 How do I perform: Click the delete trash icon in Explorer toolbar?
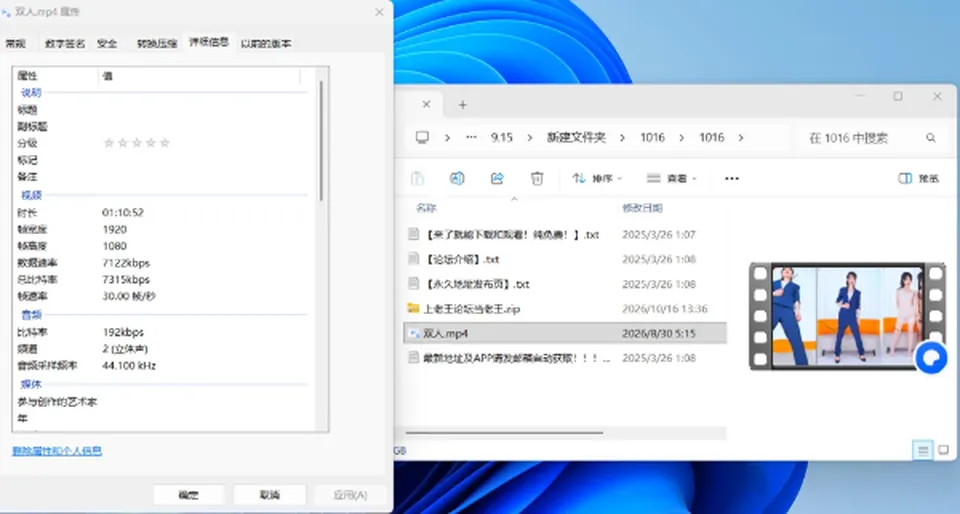click(537, 178)
